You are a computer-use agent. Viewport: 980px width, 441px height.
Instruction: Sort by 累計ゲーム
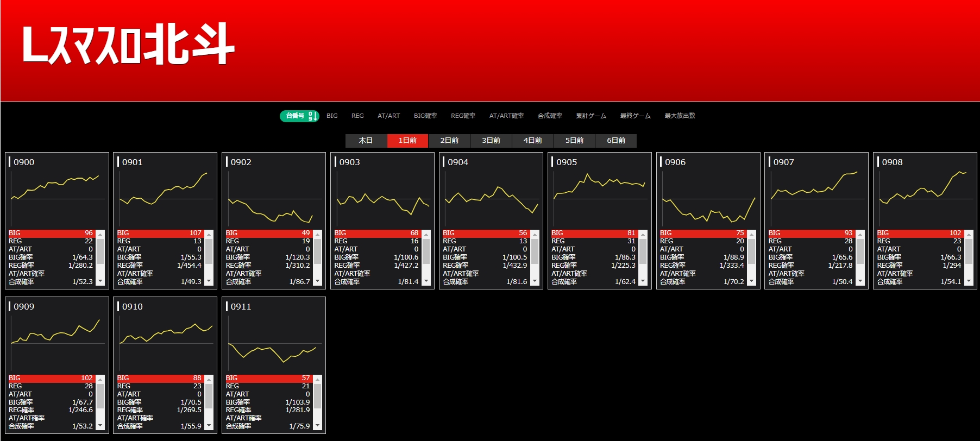[591, 116]
